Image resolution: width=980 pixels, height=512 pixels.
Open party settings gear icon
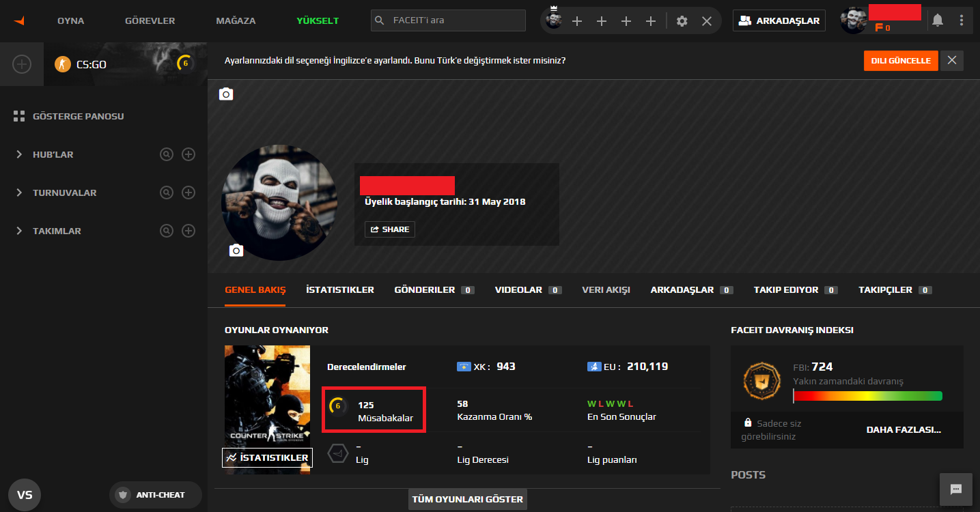coord(682,21)
